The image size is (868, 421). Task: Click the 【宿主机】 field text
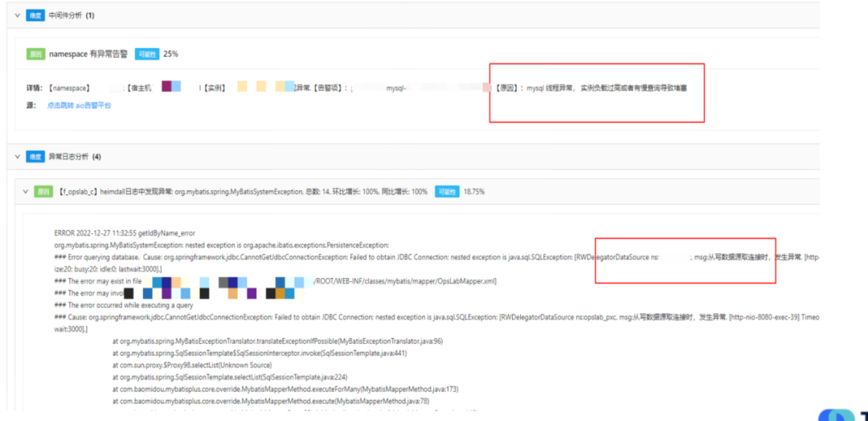tap(140, 88)
